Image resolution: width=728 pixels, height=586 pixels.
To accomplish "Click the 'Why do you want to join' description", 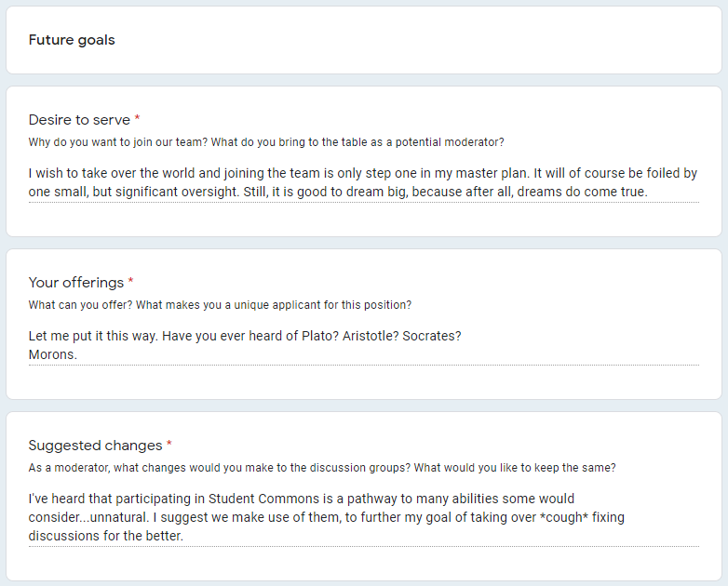I will pyautogui.click(x=266, y=142).
